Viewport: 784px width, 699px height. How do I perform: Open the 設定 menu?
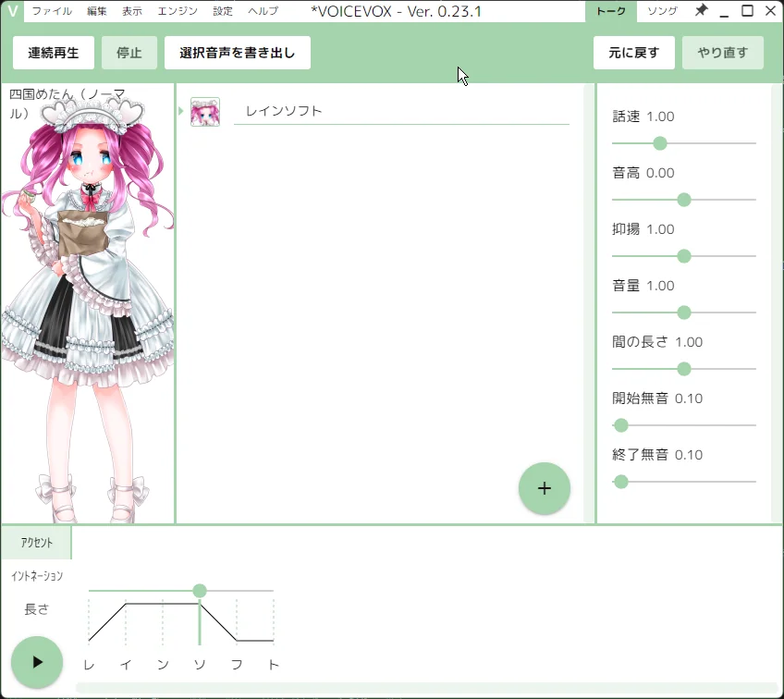[223, 11]
